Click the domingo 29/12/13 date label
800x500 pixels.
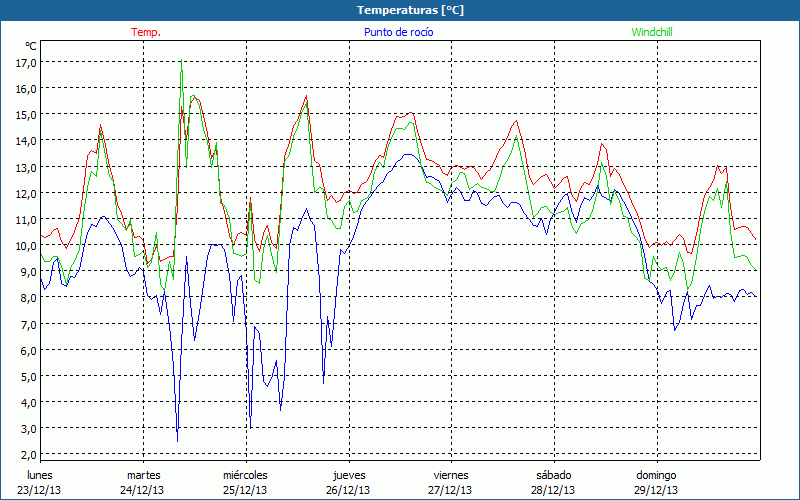pyautogui.click(x=657, y=482)
